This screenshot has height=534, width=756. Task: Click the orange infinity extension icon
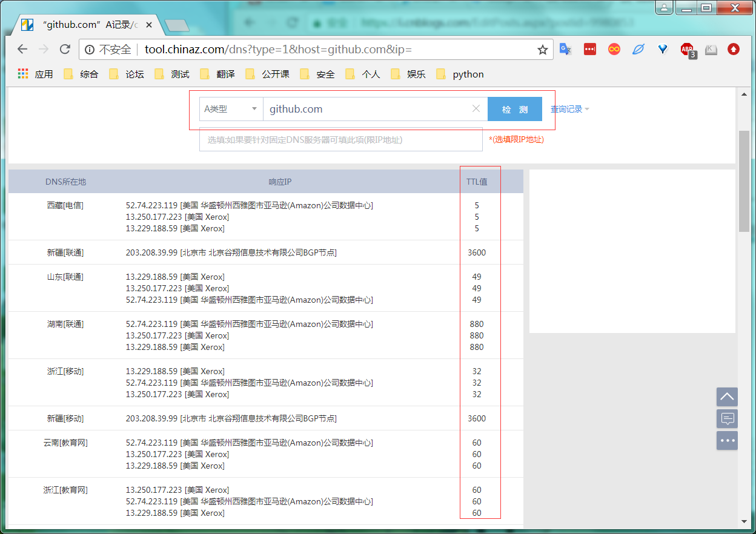point(614,50)
